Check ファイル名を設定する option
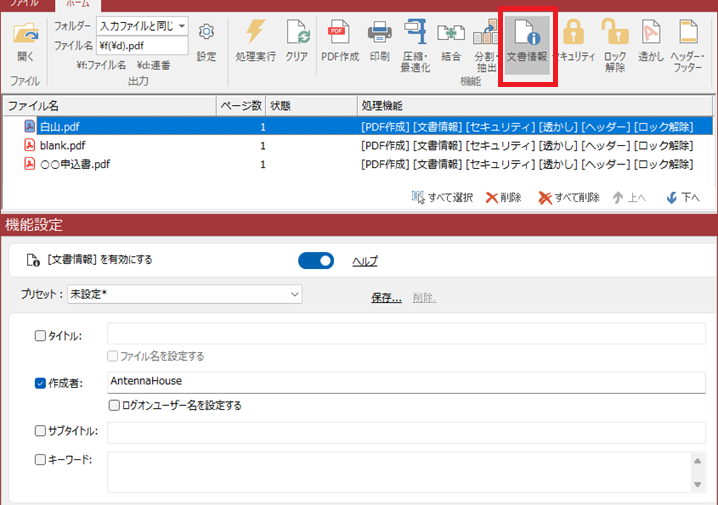 [x=112, y=356]
